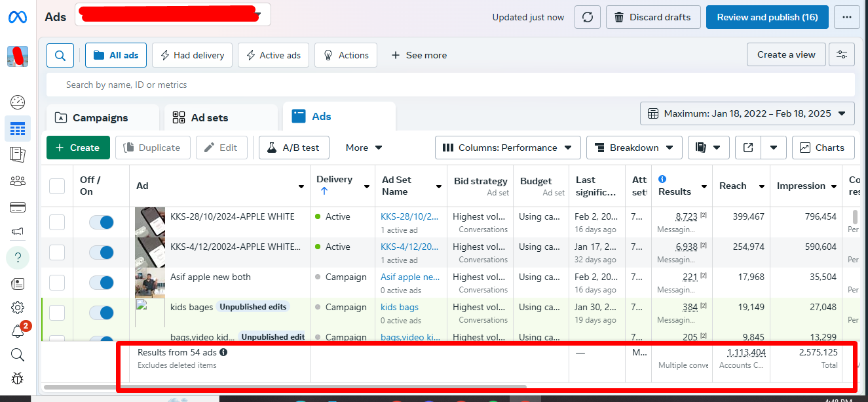Screen dimensions: 868x402
Task: Expand Columns: Performance dropdown
Action: (x=508, y=148)
